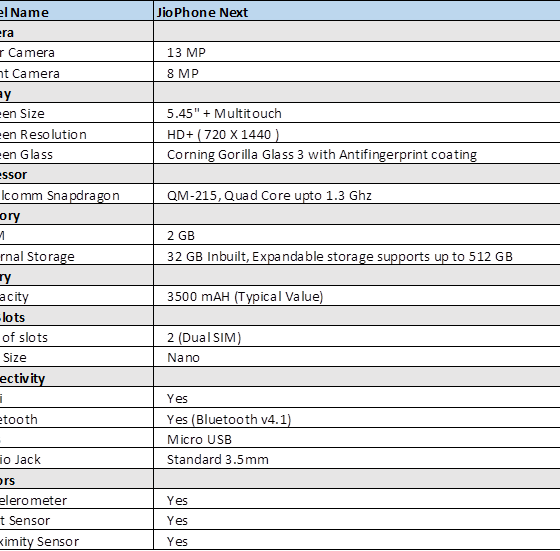Click the 'Corning Gorilla Glass 3' cell
Image resolution: width=560 pixels, height=551 pixels.
(322, 155)
